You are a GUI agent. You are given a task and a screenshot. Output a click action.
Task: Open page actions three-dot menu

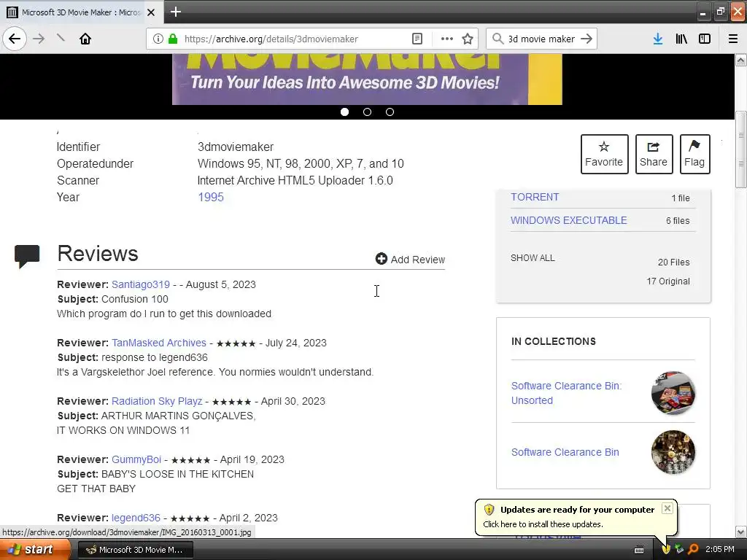click(447, 39)
